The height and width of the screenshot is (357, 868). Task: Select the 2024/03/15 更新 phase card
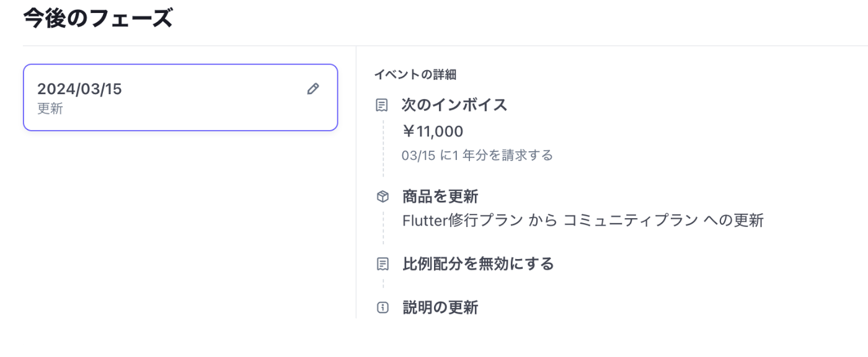pos(180,98)
